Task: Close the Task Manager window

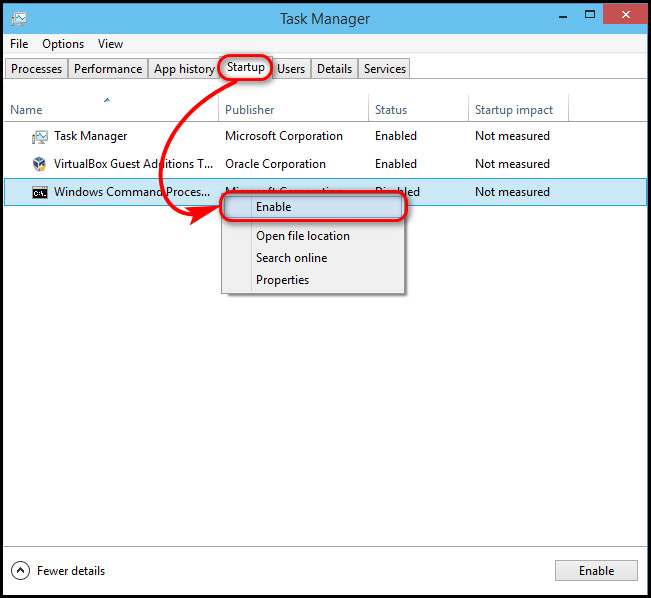Action: (x=626, y=15)
